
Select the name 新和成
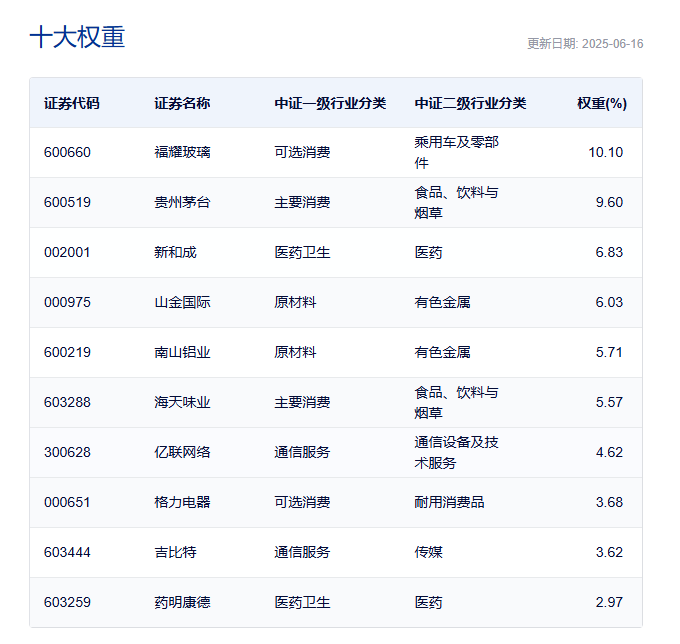point(175,252)
